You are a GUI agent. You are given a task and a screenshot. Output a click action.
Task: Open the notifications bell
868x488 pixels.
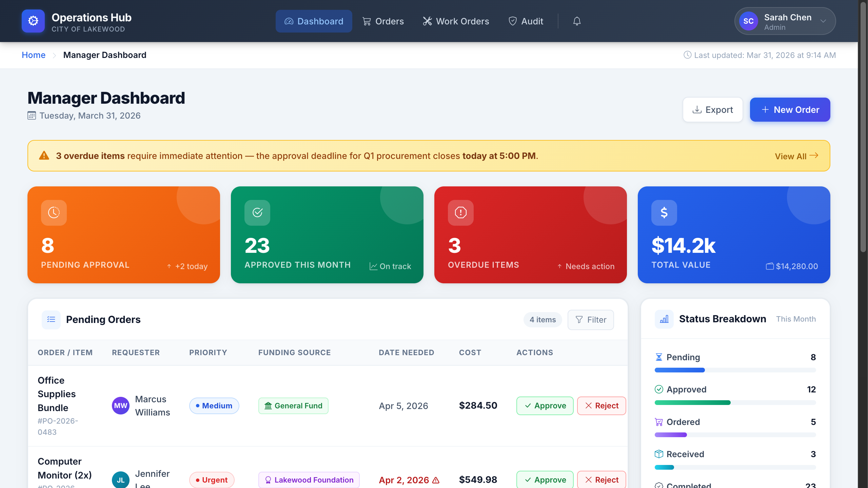coord(576,21)
